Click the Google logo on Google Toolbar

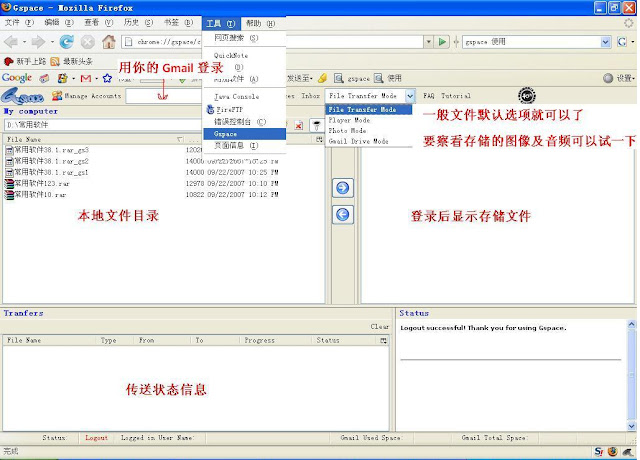click(17, 78)
